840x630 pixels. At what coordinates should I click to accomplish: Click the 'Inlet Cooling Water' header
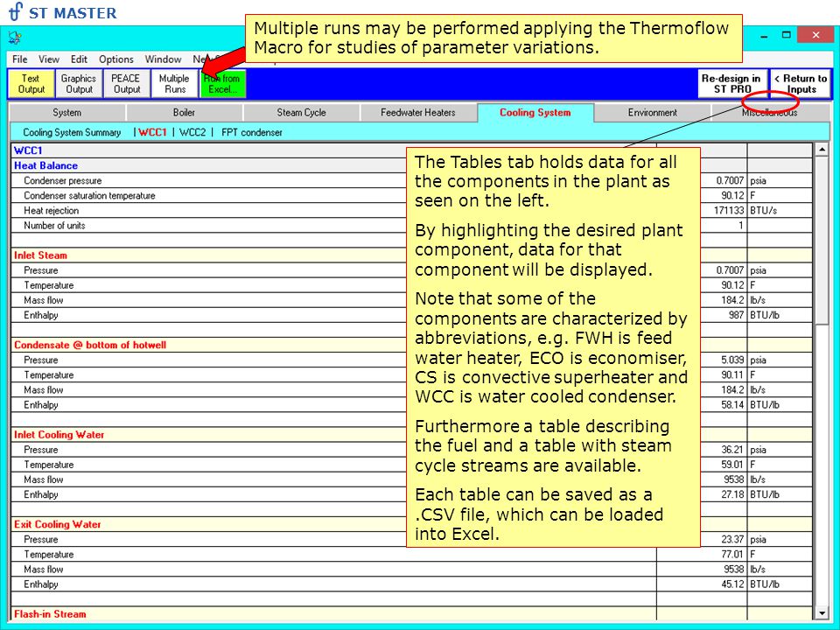click(59, 435)
